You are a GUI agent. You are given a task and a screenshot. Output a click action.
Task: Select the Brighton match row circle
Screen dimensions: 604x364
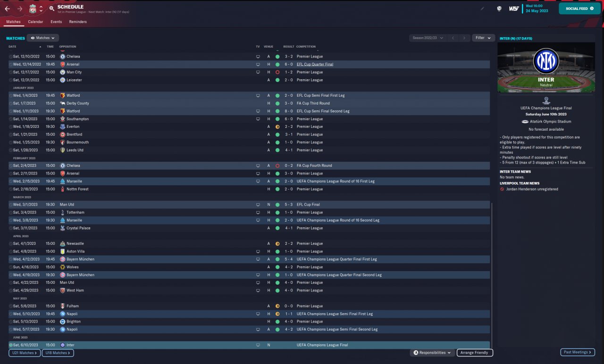click(11, 322)
